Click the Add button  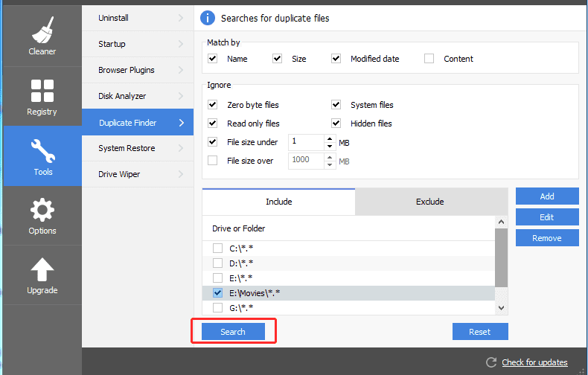pos(547,196)
